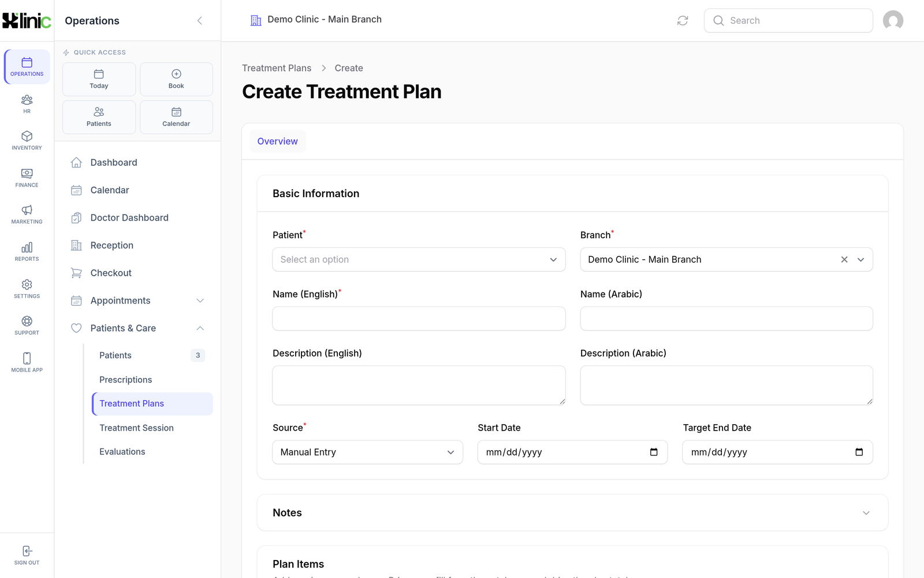
Task: Open the Support module
Action: click(x=27, y=325)
